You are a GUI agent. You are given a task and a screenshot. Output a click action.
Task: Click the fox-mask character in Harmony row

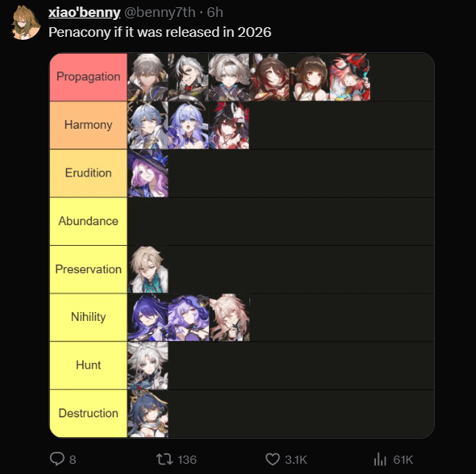[x=229, y=125]
